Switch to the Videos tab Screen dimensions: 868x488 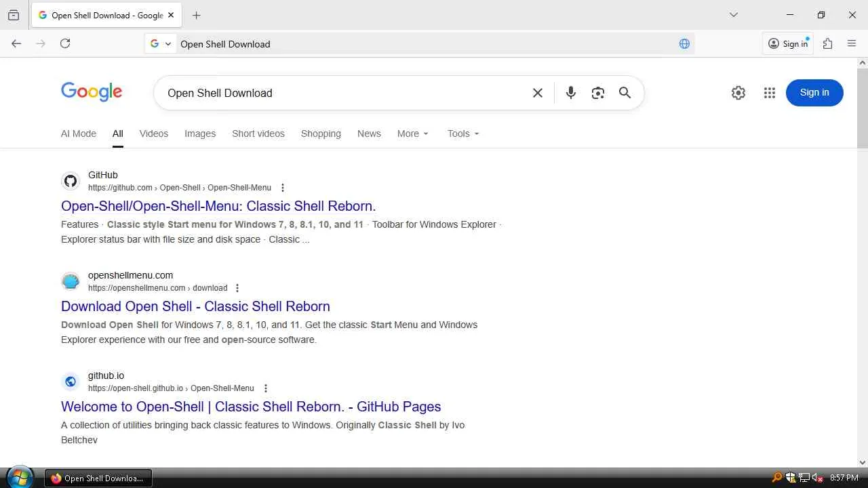pyautogui.click(x=154, y=134)
